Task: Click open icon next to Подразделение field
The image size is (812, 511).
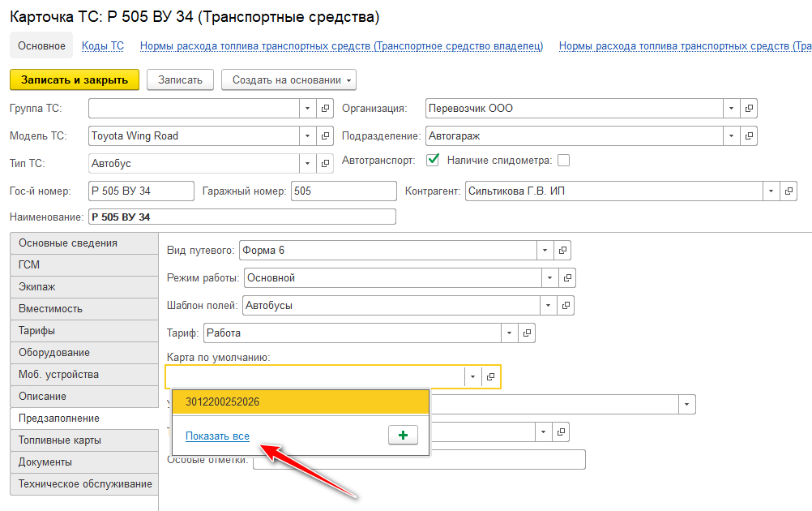Action: click(x=749, y=136)
